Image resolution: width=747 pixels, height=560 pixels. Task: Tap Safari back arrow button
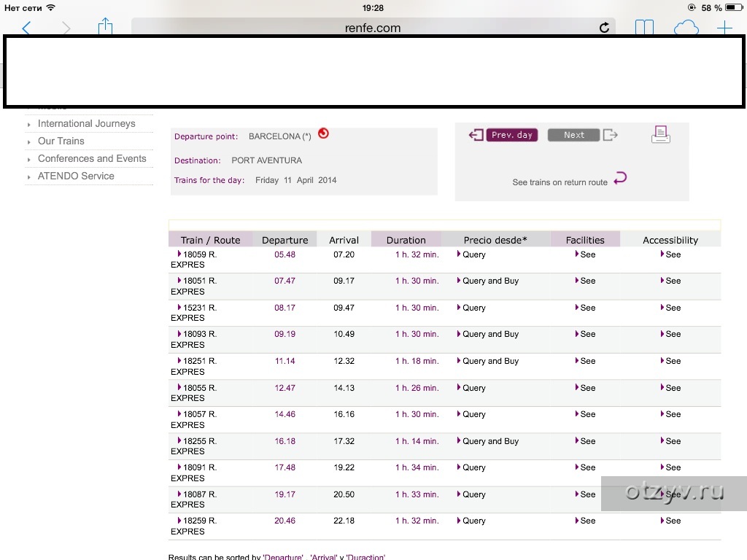point(27,28)
